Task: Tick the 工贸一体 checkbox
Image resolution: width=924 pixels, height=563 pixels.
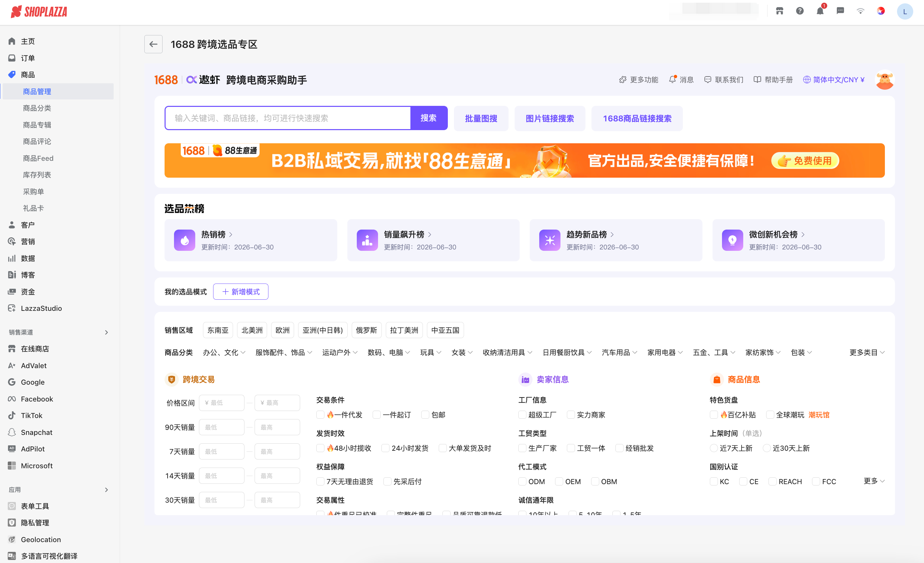Action: tap(571, 448)
